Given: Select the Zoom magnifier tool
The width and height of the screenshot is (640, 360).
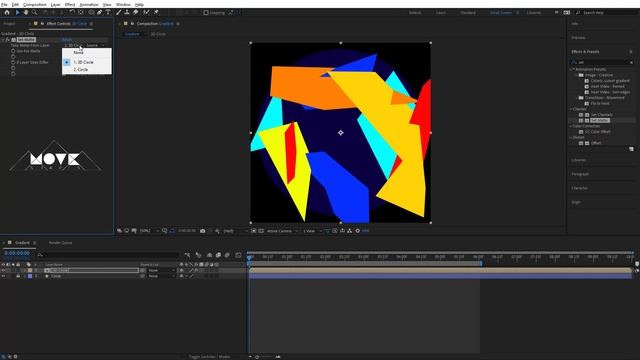Looking at the screenshot, I should pyautogui.click(x=35, y=13).
